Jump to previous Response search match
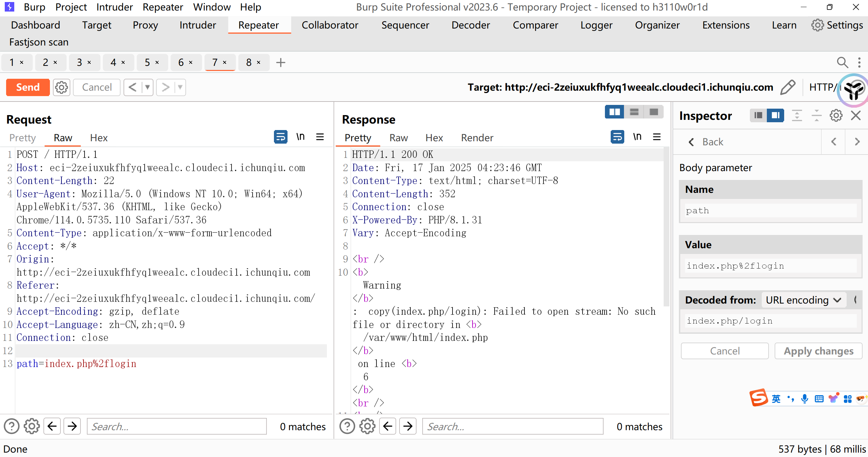The image size is (868, 457). click(388, 426)
